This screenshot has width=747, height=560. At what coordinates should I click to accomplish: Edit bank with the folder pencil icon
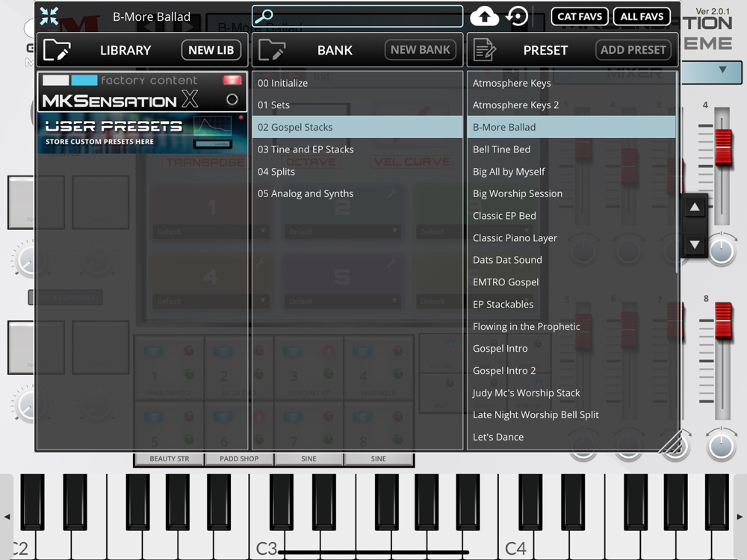coord(272,49)
